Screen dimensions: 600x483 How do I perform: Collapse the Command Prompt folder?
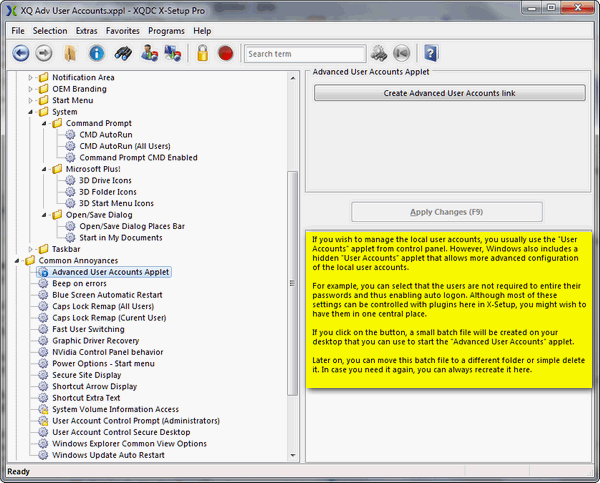point(44,123)
